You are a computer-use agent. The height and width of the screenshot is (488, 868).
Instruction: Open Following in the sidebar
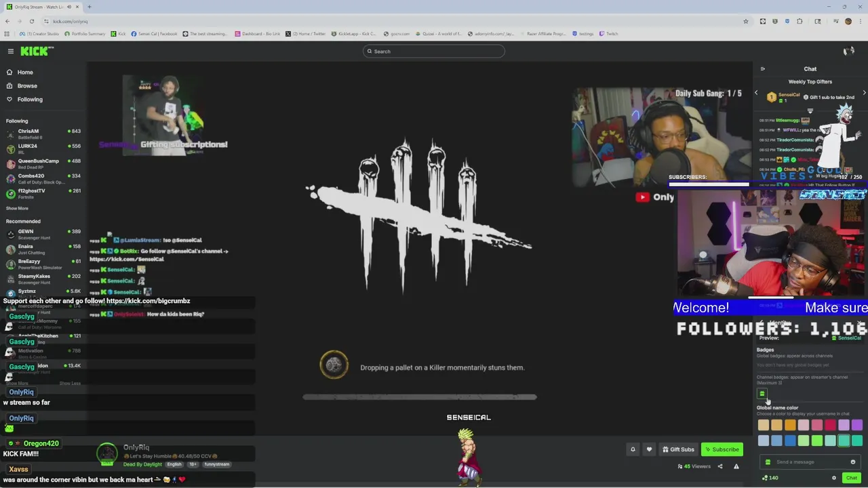coord(30,99)
